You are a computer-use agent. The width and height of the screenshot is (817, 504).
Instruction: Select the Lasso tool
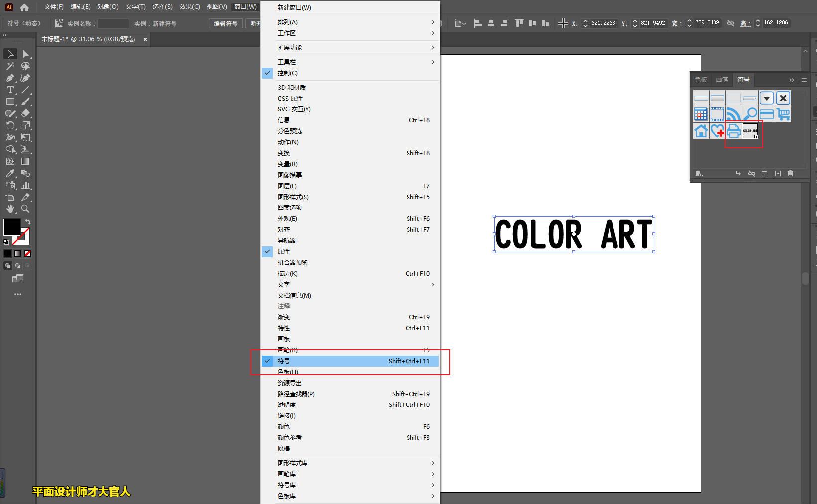tap(26, 66)
